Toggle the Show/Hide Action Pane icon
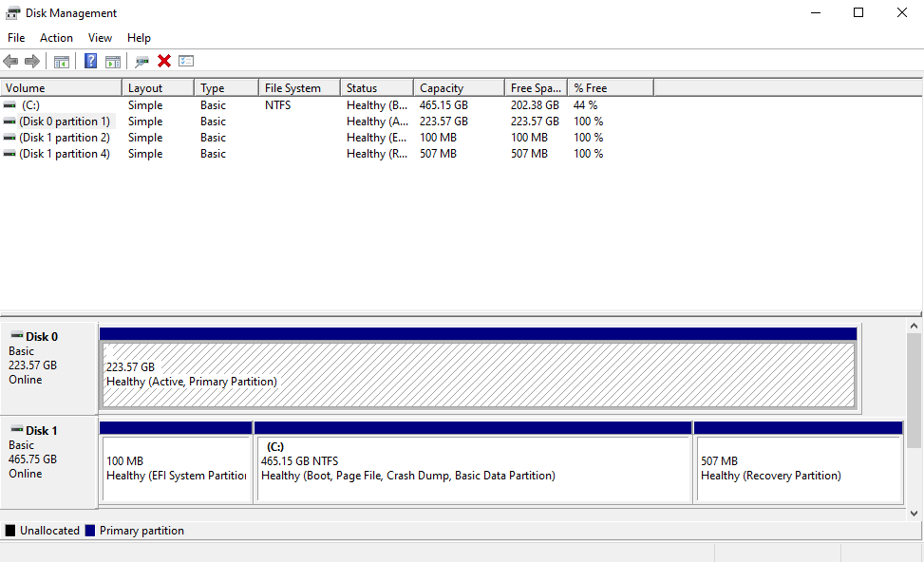The height and width of the screenshot is (562, 924). [x=113, y=62]
